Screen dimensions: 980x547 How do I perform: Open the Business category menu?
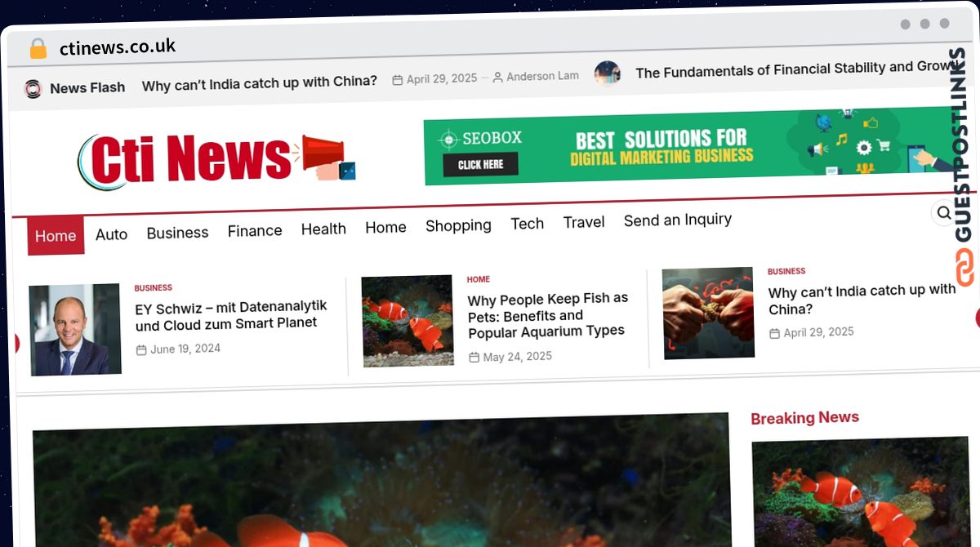[x=177, y=233]
